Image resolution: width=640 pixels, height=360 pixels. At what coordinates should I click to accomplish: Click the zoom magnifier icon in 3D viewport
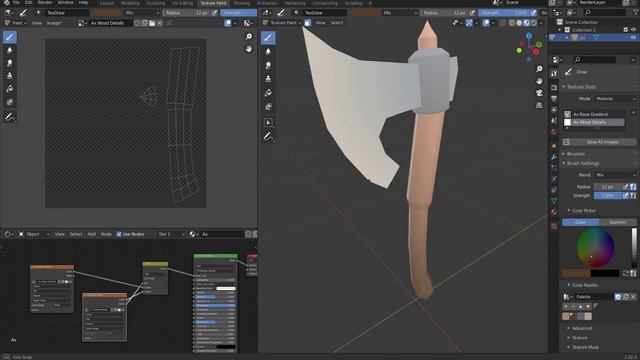(539, 69)
